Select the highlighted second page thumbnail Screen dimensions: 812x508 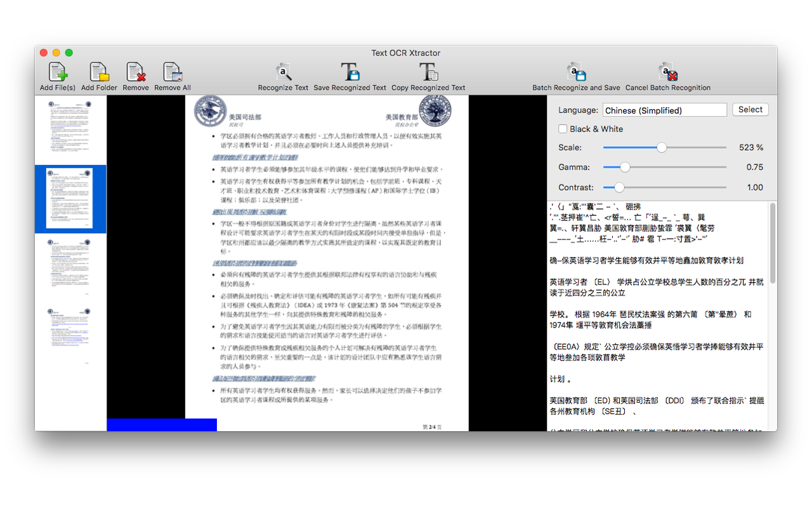[70, 199]
